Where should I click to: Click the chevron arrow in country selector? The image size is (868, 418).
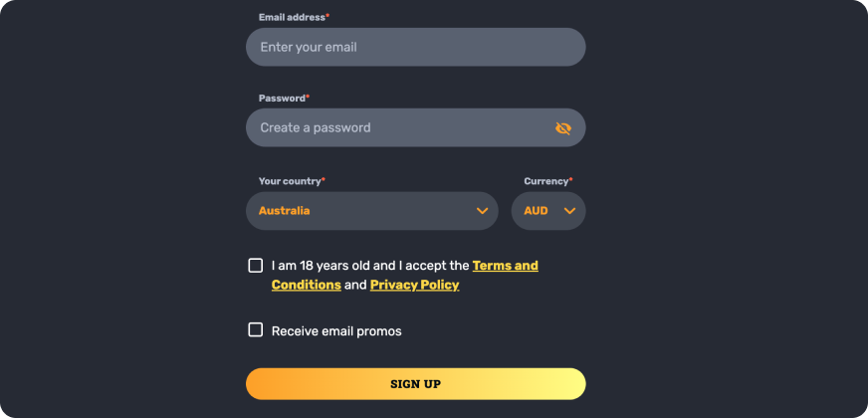482,211
